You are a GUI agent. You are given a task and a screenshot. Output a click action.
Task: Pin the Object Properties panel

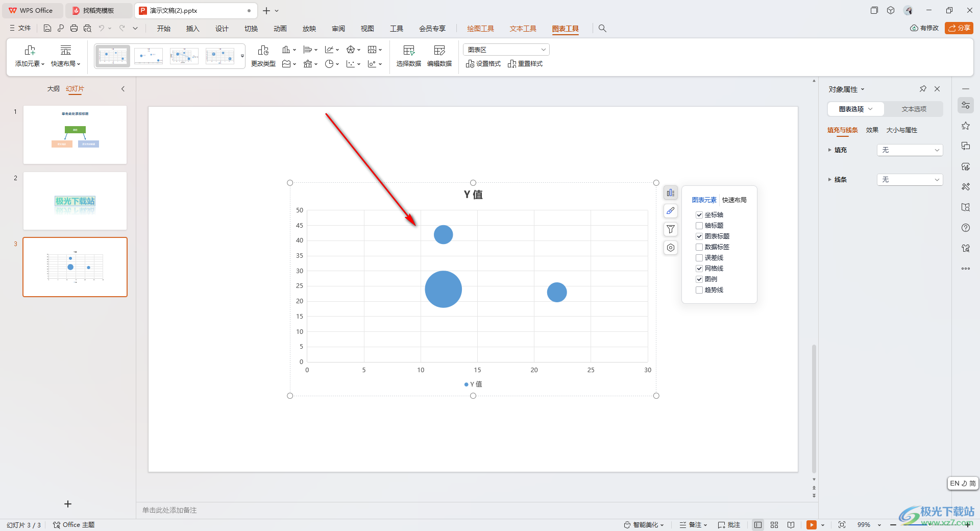pos(923,89)
